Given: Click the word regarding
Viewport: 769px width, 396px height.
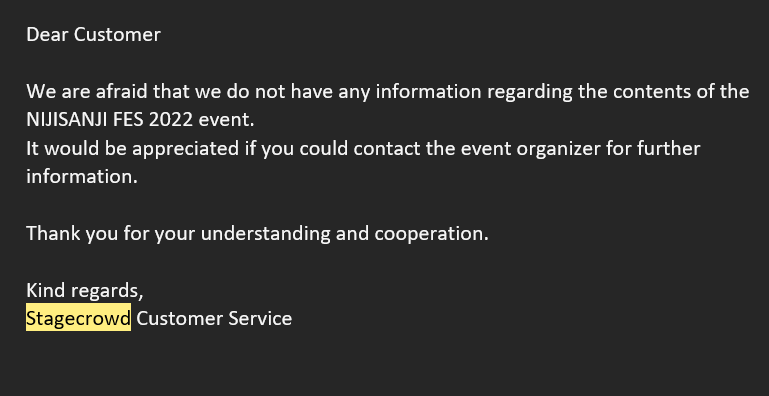Looking at the screenshot, I should [529, 92].
